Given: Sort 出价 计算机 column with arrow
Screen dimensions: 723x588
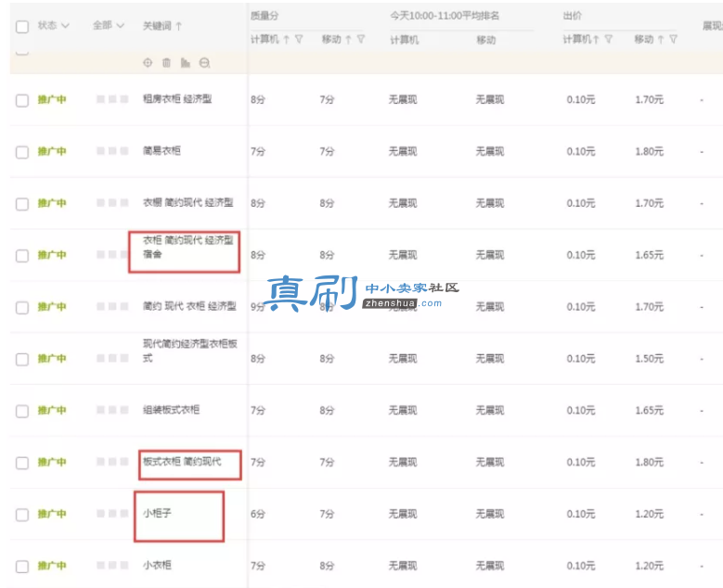Looking at the screenshot, I should [596, 40].
